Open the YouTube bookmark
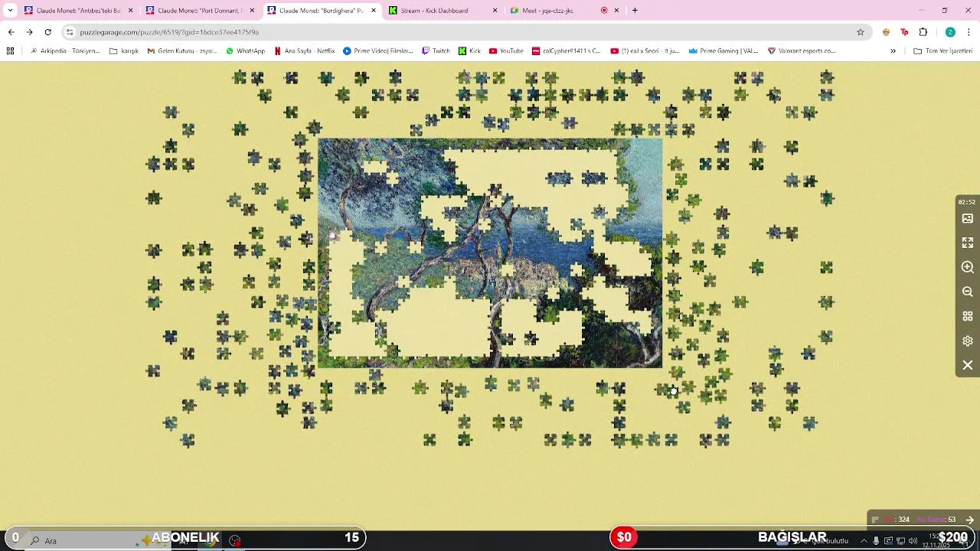980x551 pixels. coord(506,51)
